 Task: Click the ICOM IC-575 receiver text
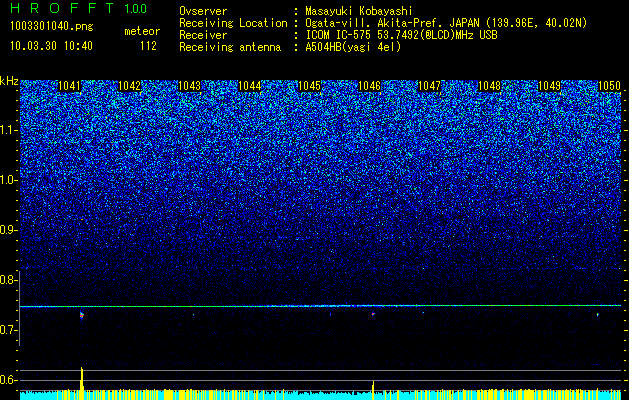[401, 35]
